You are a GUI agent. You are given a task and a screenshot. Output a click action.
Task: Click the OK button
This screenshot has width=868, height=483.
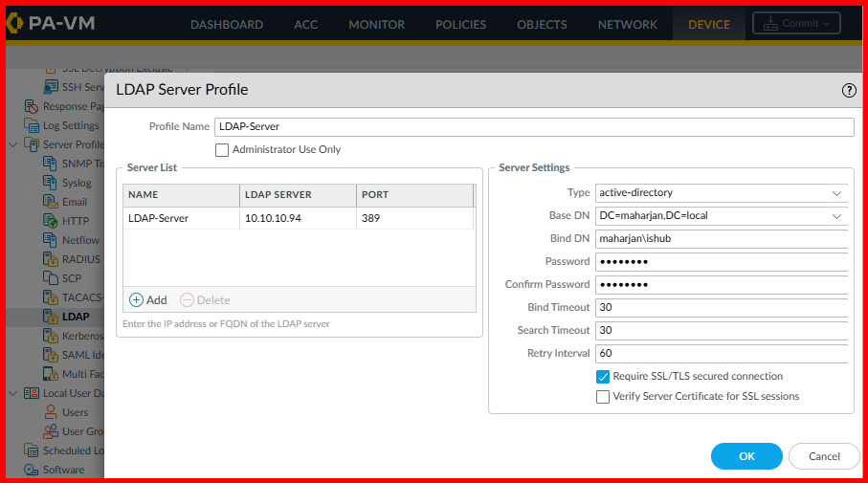pyautogui.click(x=746, y=456)
